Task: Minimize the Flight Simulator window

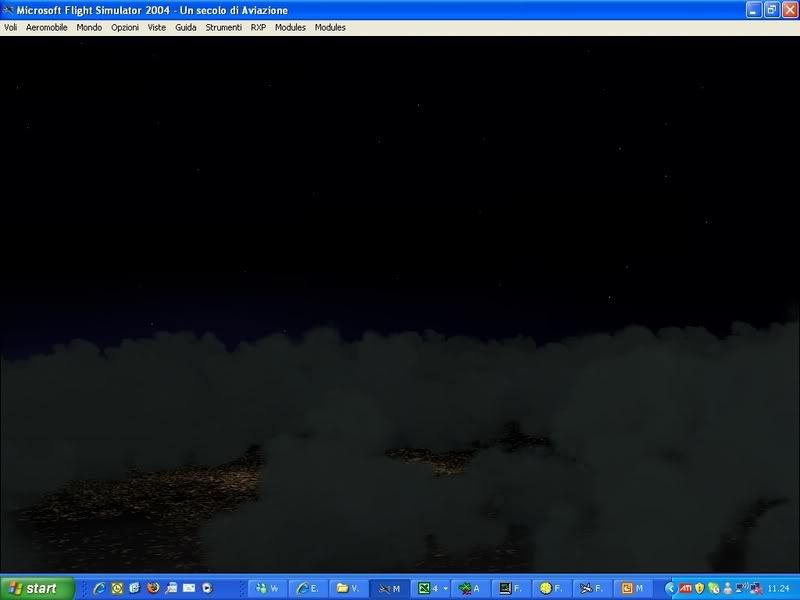Action: coord(754,10)
